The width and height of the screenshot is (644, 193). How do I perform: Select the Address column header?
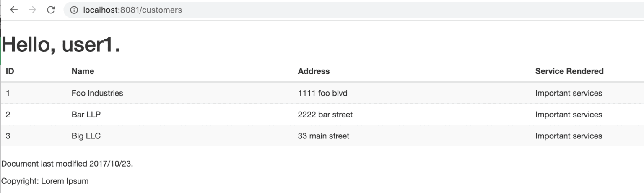tap(314, 71)
